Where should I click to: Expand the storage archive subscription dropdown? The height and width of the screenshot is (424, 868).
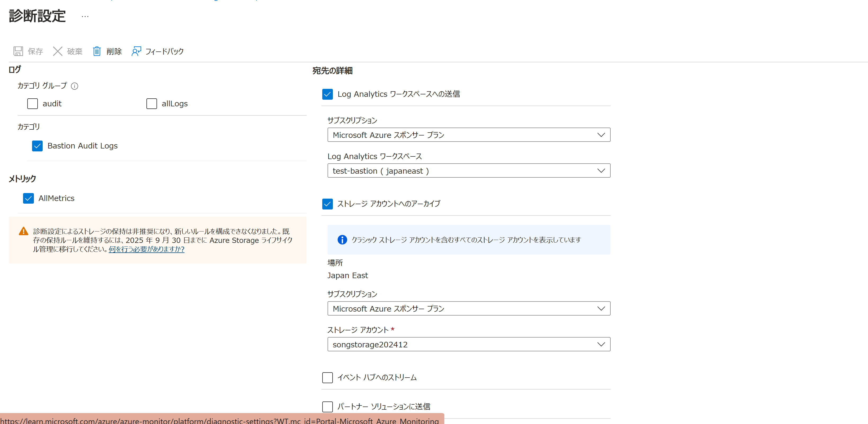tap(468, 309)
